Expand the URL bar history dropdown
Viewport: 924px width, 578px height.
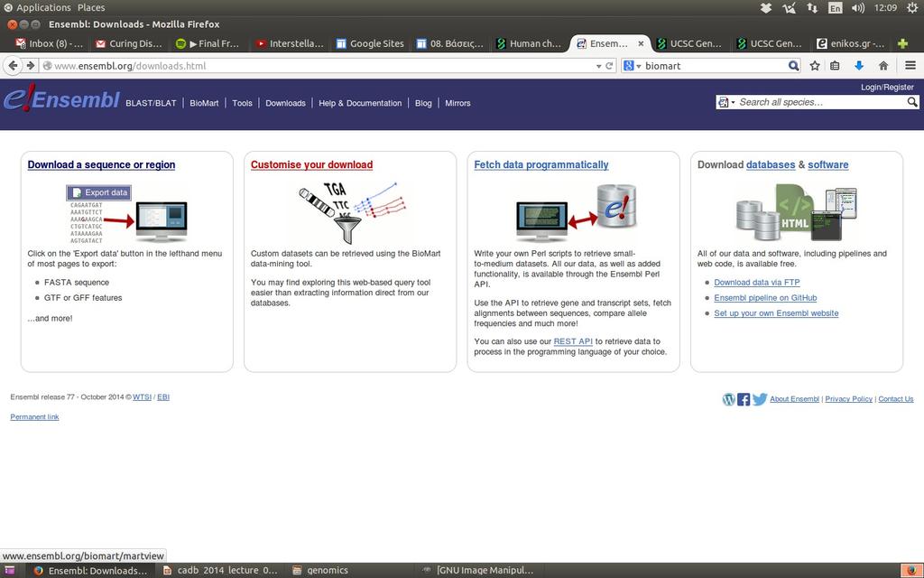pyautogui.click(x=599, y=66)
